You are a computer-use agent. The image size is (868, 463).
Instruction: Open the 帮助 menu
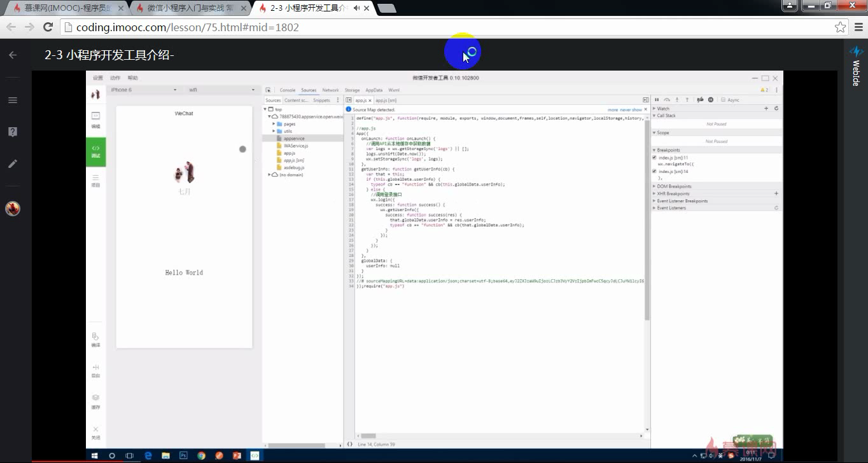132,78
